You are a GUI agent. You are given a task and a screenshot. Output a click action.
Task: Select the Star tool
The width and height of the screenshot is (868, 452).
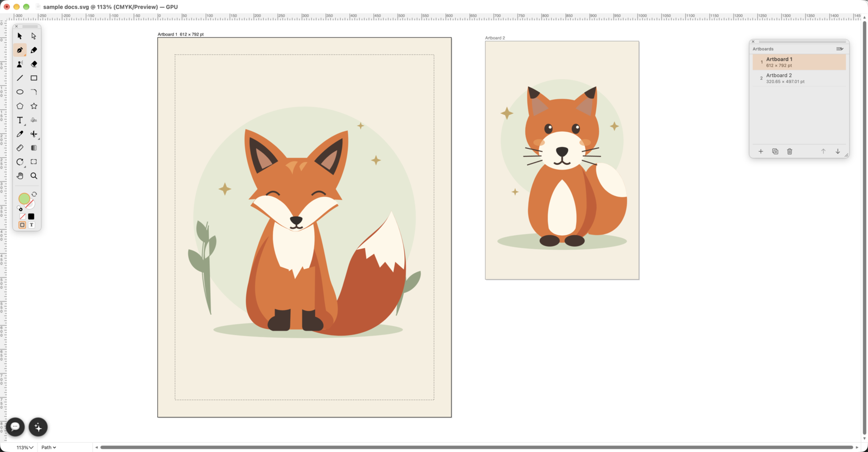pos(34,106)
